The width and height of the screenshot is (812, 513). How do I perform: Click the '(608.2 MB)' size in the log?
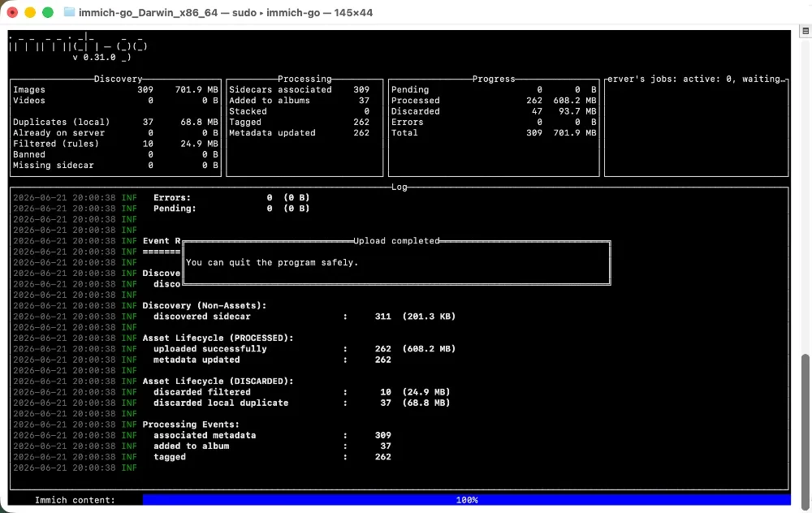coord(429,349)
